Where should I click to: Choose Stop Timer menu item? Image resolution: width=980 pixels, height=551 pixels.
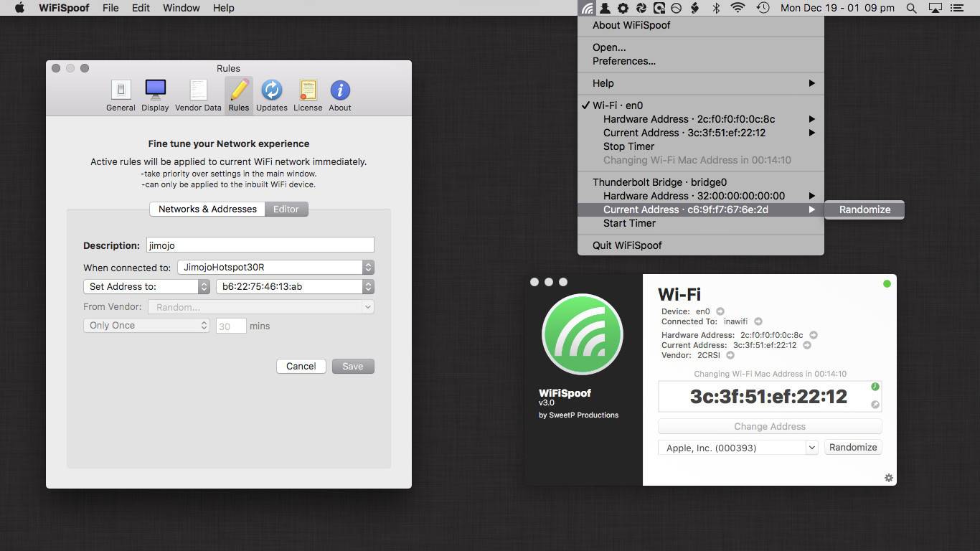click(x=701, y=146)
